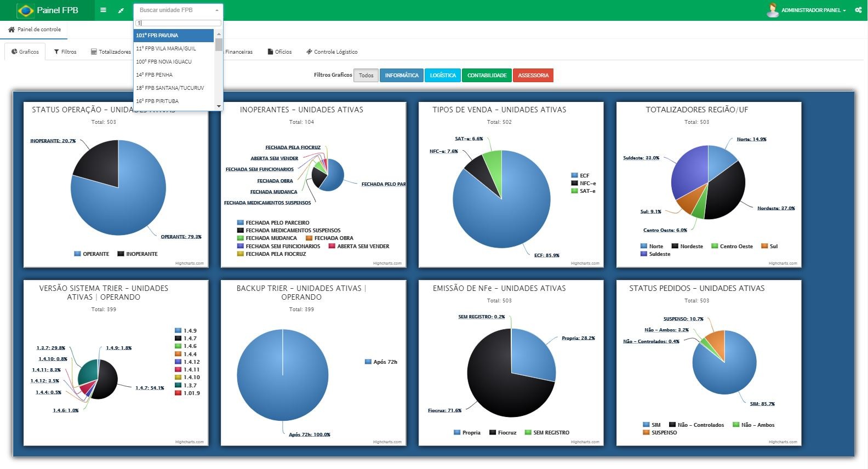
Task: Open the Controle Lógistico tab
Action: (332, 52)
